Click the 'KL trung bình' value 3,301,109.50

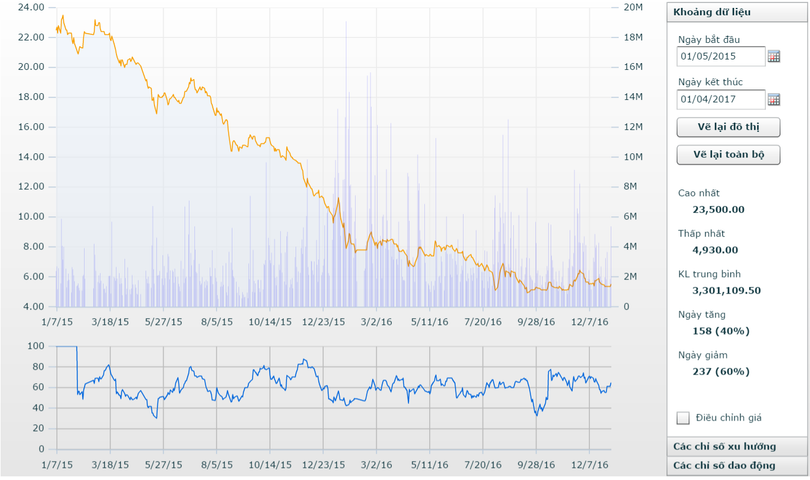point(726,290)
